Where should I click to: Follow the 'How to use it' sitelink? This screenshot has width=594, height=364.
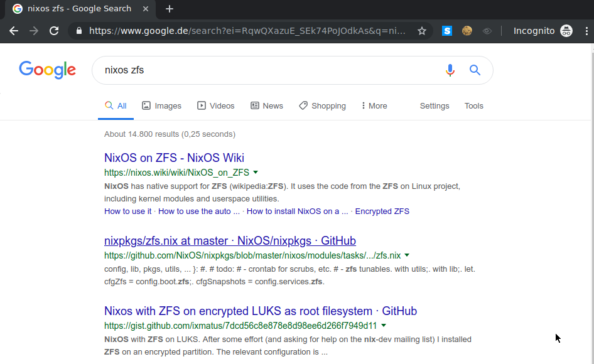pos(128,211)
